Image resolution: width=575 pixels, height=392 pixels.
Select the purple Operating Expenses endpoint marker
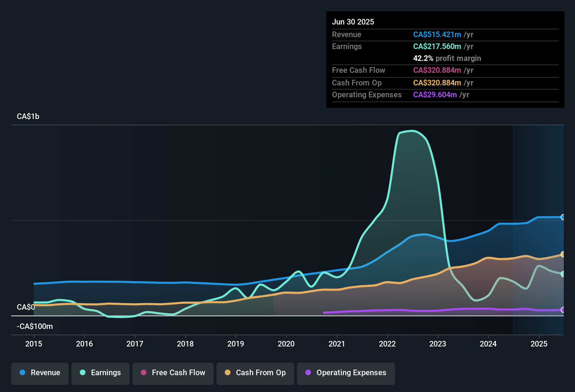[x=563, y=310]
